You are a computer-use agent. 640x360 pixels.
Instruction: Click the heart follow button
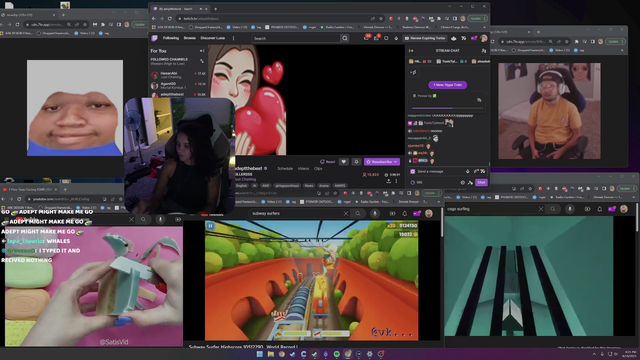(344, 162)
